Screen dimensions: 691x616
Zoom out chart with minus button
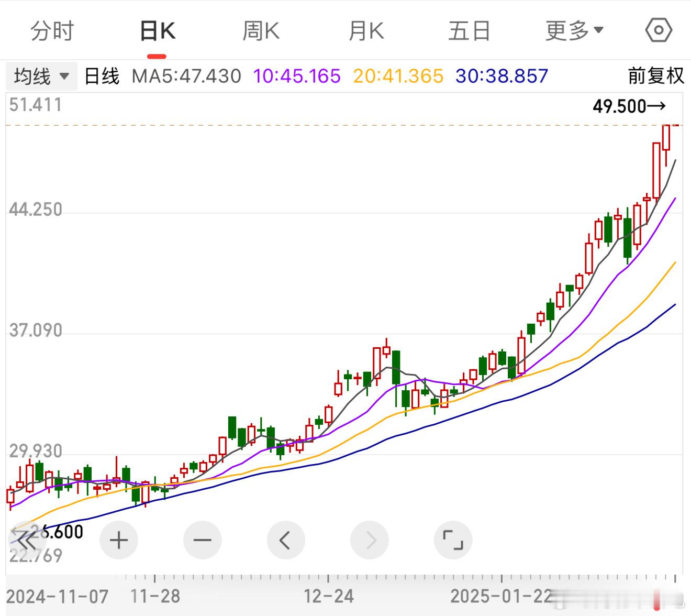tap(203, 540)
